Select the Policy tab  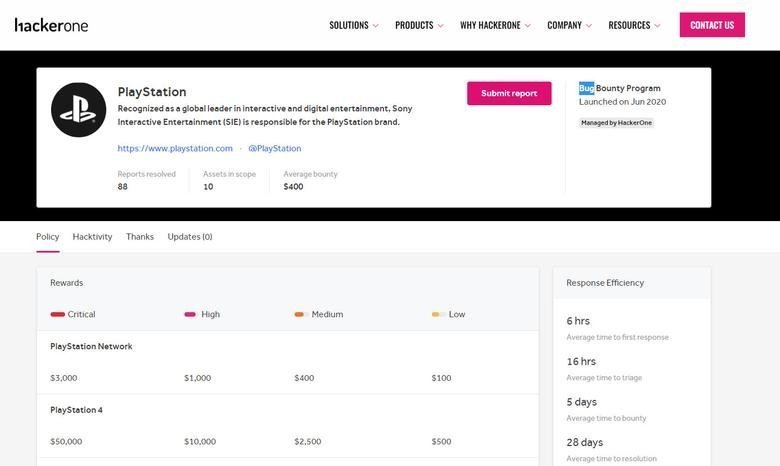[47, 237]
